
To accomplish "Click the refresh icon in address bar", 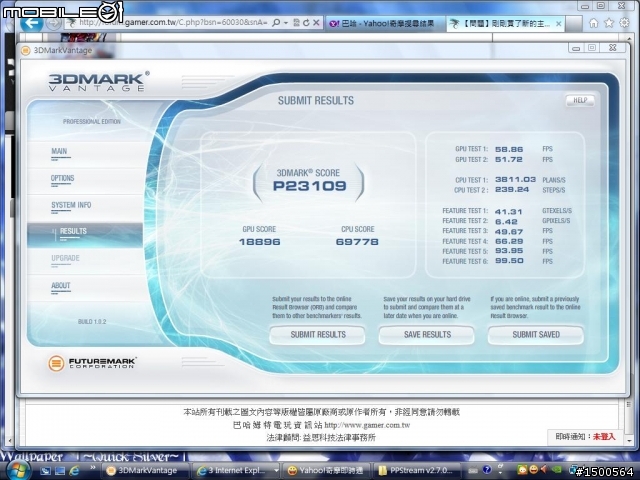I will point(306,23).
